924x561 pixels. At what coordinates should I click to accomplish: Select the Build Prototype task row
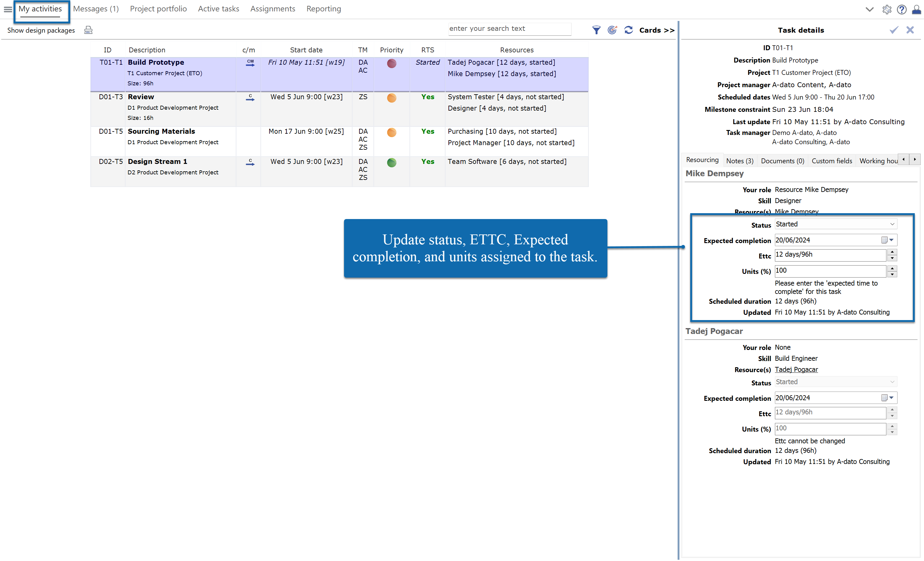click(339, 74)
